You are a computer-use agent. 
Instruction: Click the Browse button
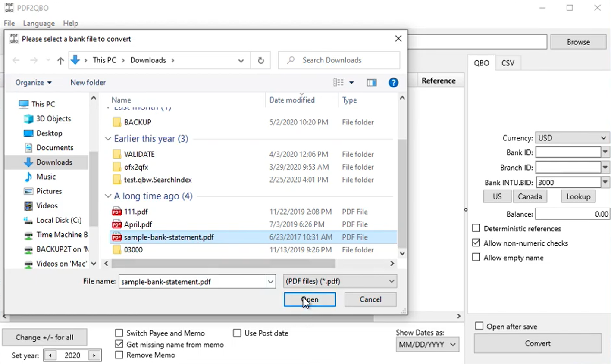pos(578,42)
